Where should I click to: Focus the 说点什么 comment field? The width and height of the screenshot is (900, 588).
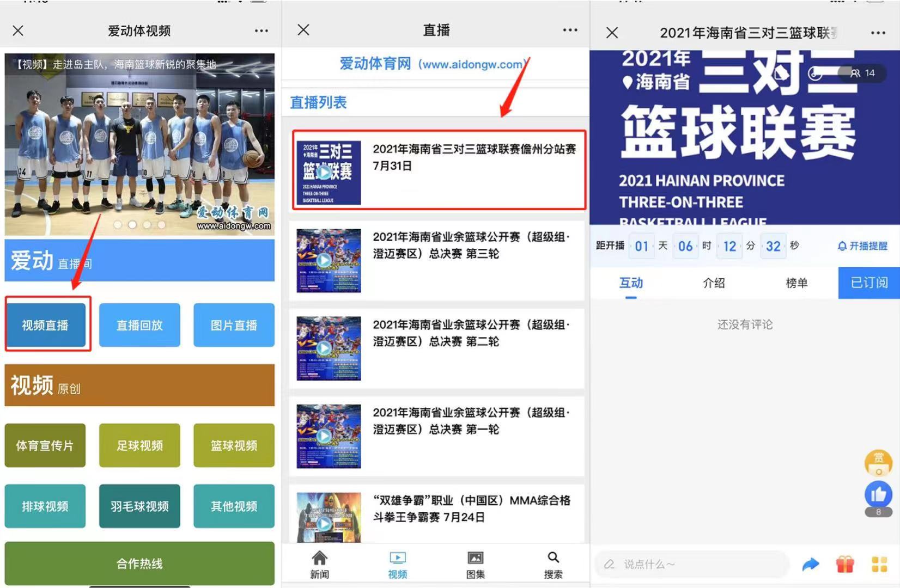[x=692, y=565]
